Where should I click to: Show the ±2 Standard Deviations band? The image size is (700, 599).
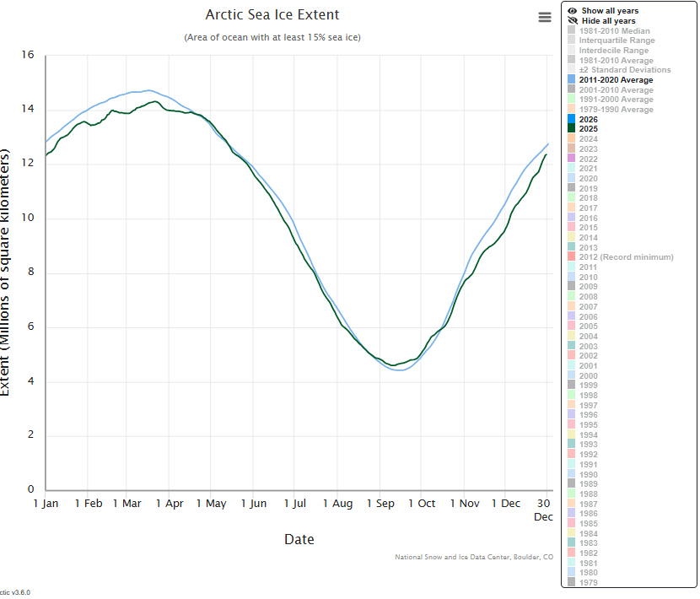(x=625, y=70)
